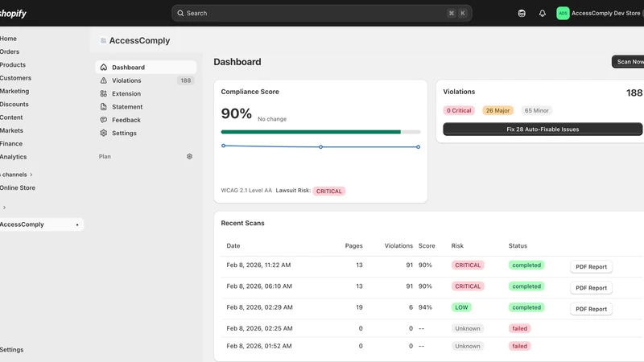
Task: Click the 0 Critical badge
Action: click(459, 110)
